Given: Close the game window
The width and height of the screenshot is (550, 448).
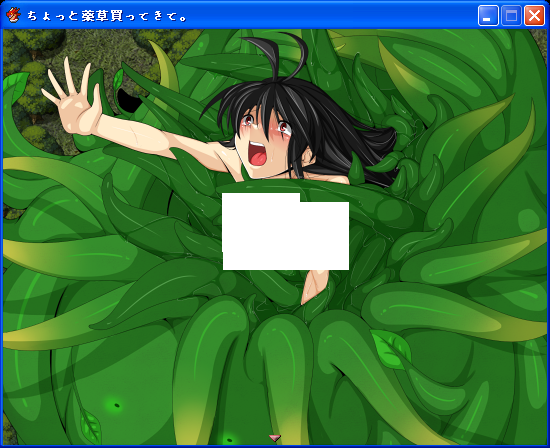Looking at the screenshot, I should coord(534,16).
